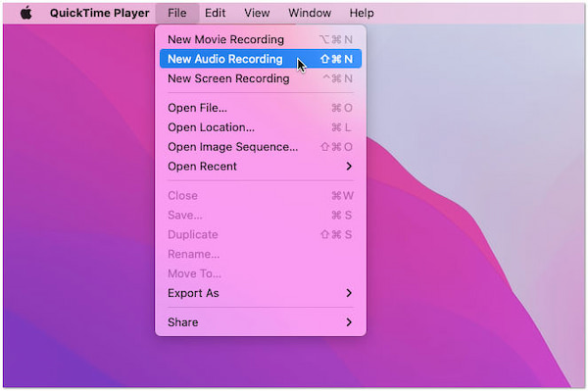Choose Open File… from the menu

[x=261, y=108]
